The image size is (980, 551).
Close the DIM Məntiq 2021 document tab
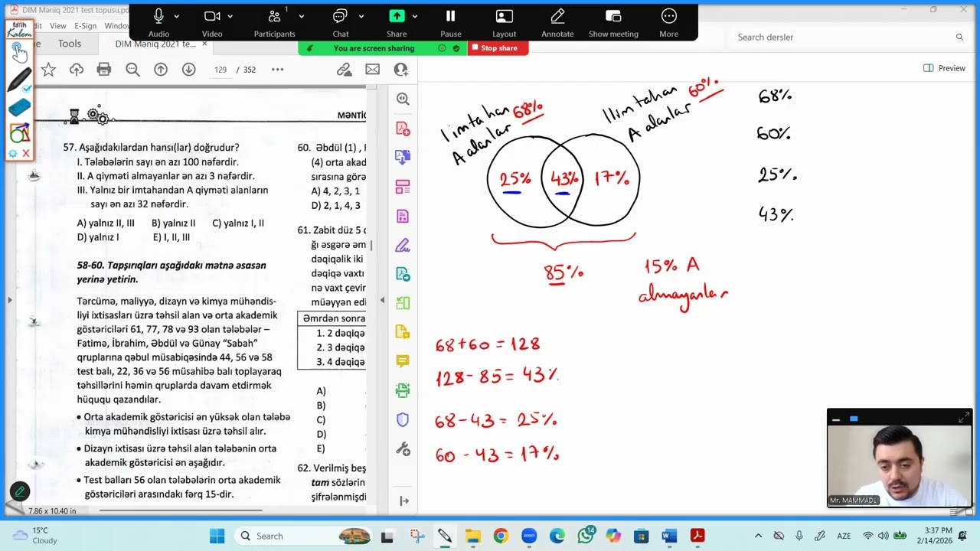pyautogui.click(x=204, y=44)
